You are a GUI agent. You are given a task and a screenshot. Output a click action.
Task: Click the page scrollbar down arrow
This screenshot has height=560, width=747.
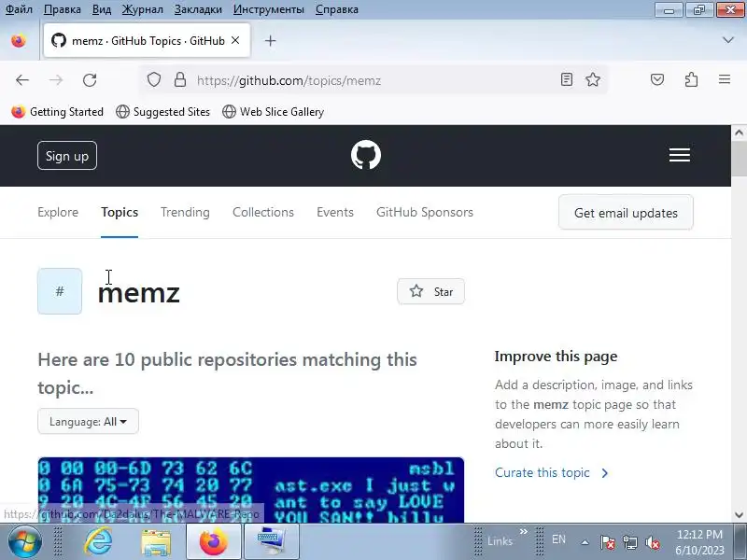coord(739,515)
